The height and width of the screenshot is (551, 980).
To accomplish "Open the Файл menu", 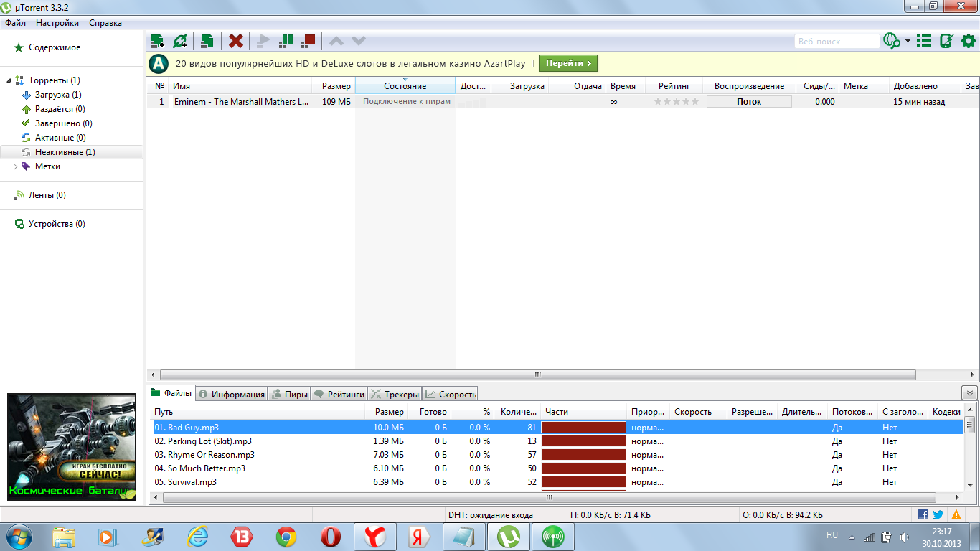I will (15, 23).
